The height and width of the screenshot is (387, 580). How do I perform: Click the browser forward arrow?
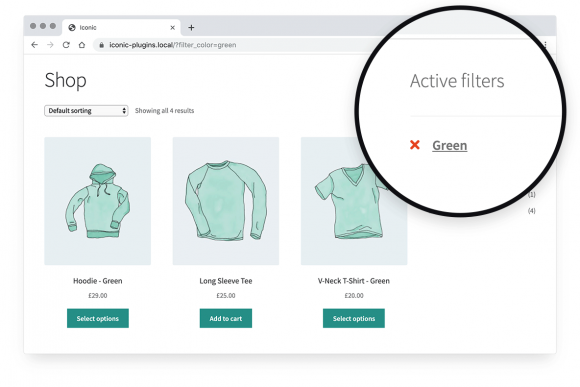[x=50, y=45]
